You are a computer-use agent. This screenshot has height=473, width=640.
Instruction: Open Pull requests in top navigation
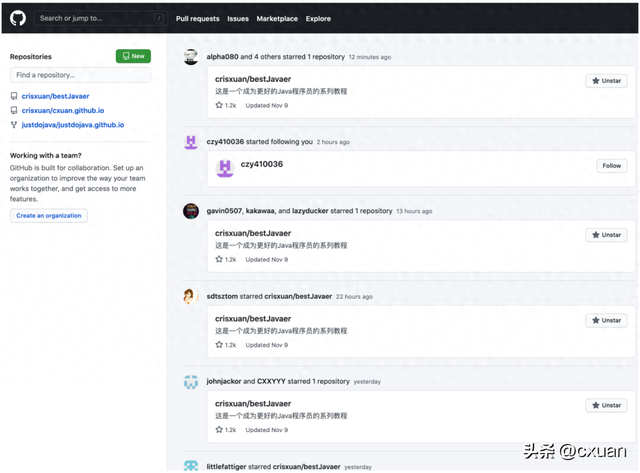coord(198,19)
